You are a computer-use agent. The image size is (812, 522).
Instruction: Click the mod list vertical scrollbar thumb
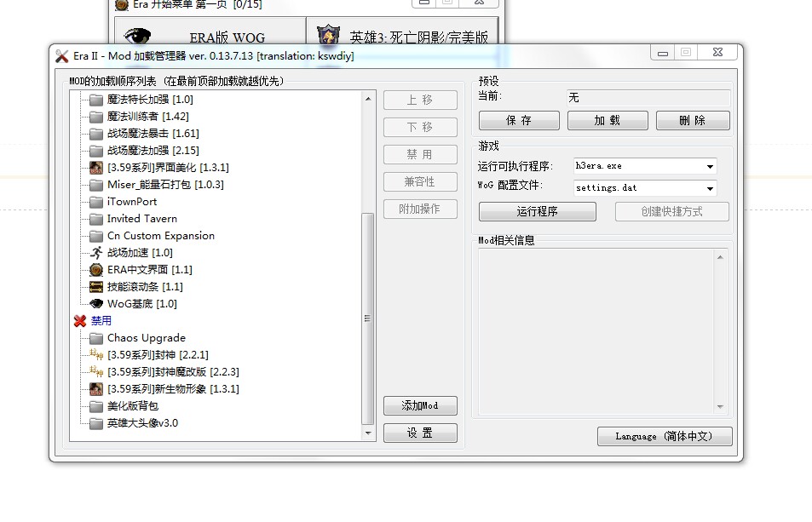368,318
